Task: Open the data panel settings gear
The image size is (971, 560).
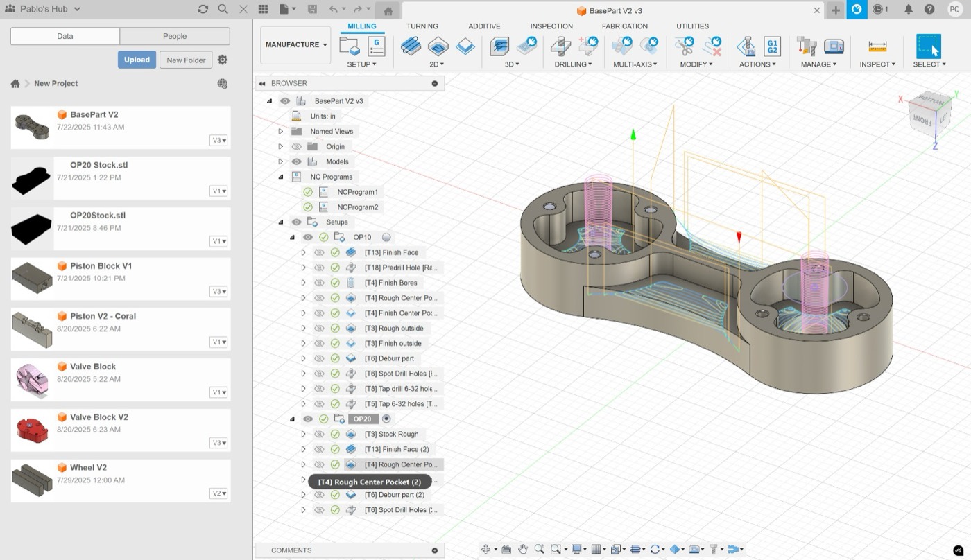Action: click(x=223, y=60)
